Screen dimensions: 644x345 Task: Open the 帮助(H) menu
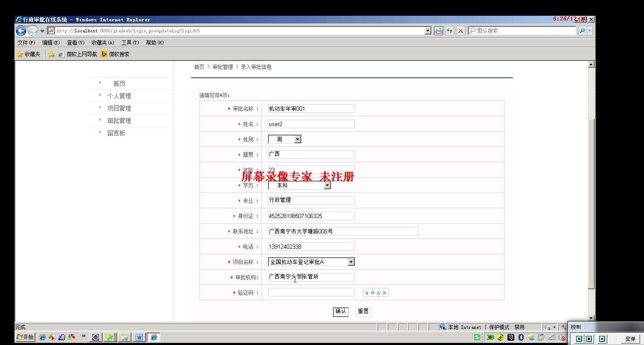[x=154, y=43]
